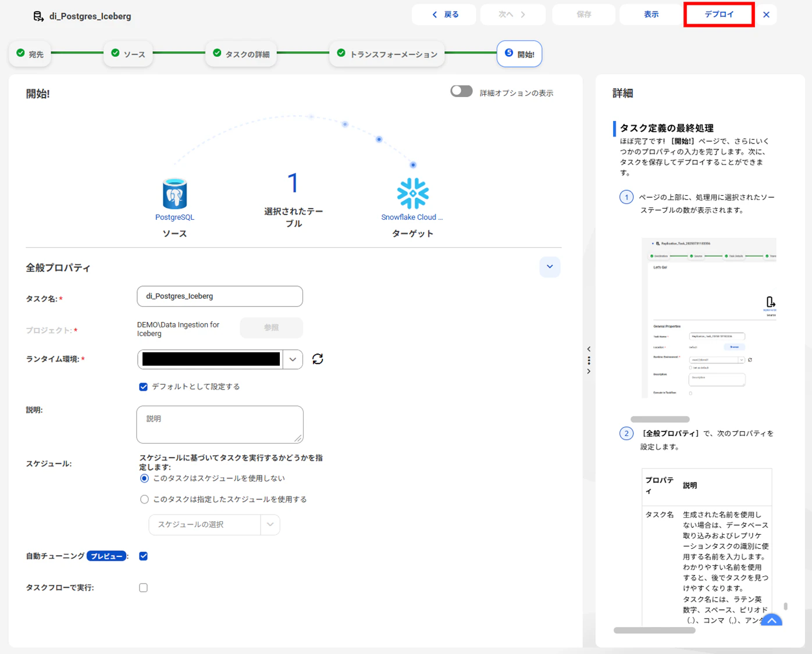Click the di_Postgres_Iceberg task icon in header
The image size is (812, 654).
pos(38,16)
